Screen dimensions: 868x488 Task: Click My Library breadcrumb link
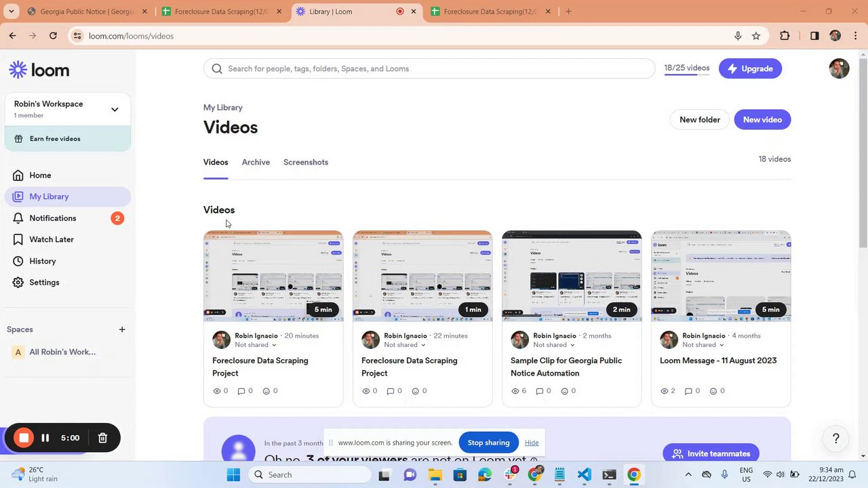(223, 108)
